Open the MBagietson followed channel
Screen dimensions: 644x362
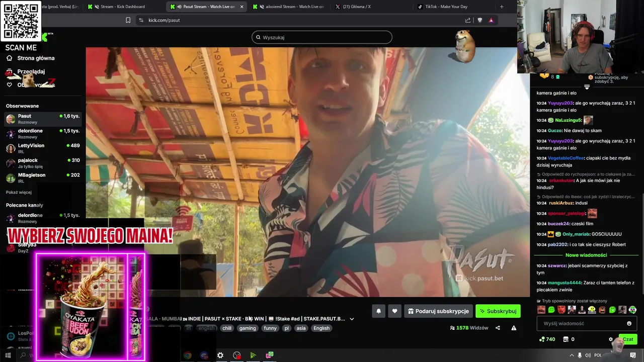(43, 177)
